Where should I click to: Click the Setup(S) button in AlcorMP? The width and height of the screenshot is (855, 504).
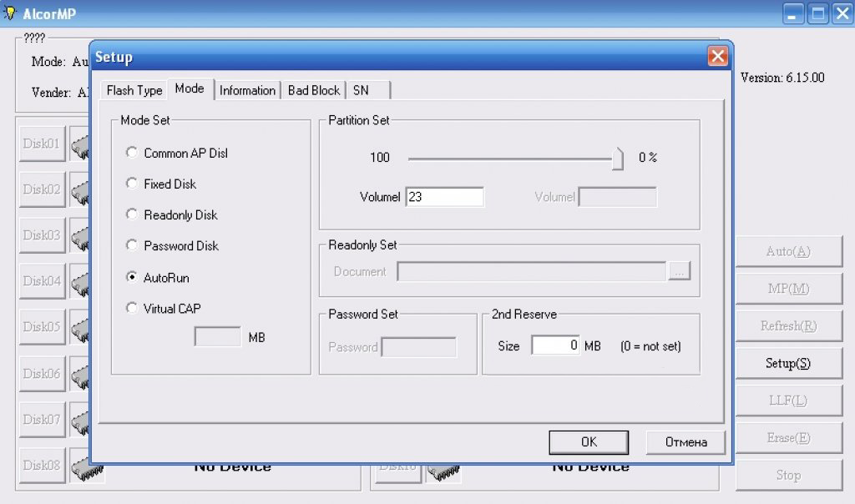click(x=788, y=364)
